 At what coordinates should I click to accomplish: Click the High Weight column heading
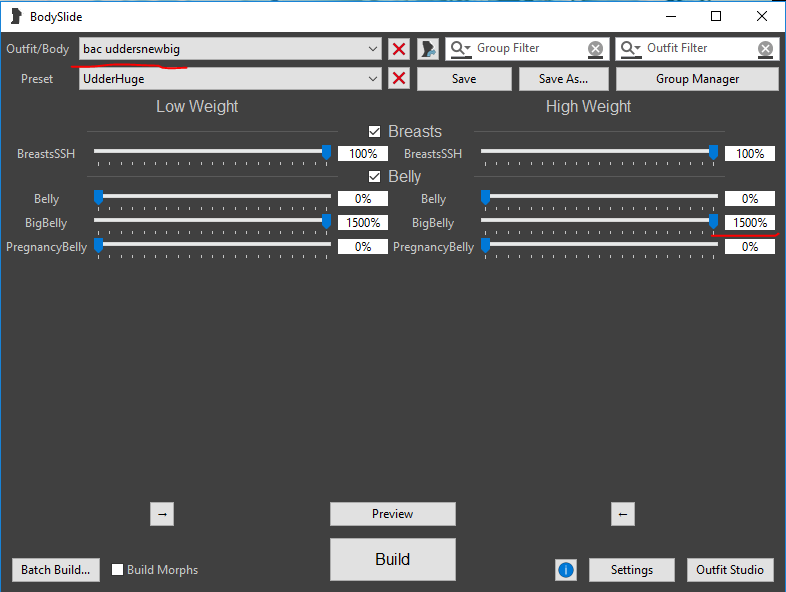[x=588, y=106]
